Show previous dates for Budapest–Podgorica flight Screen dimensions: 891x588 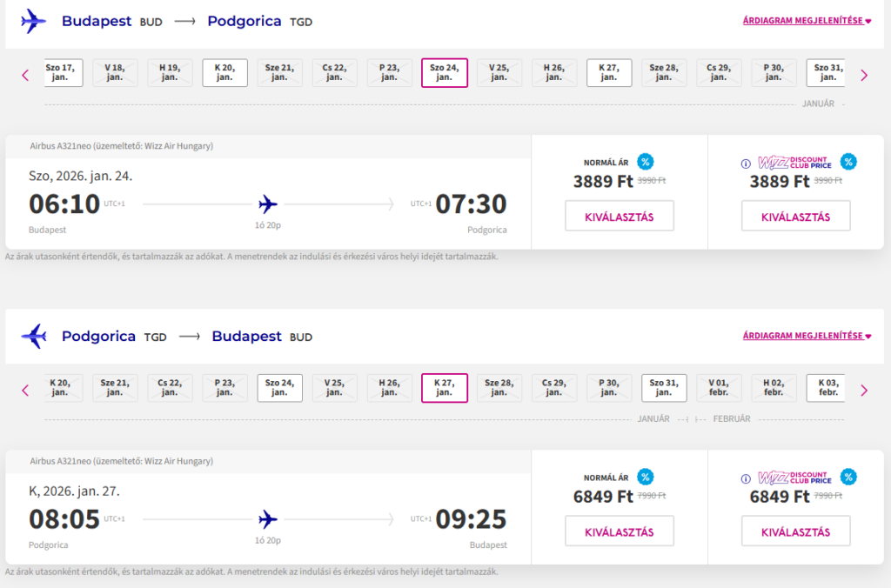[25, 75]
